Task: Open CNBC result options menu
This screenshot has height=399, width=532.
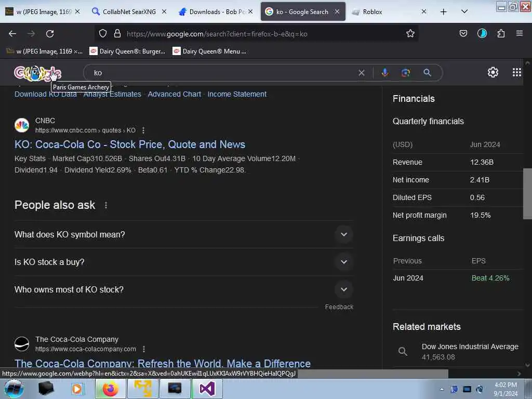Action: click(x=143, y=130)
